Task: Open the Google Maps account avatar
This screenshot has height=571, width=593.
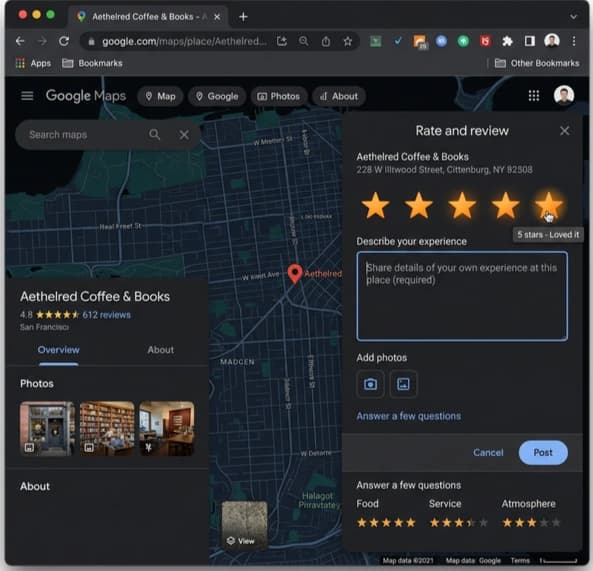Action: [x=564, y=95]
